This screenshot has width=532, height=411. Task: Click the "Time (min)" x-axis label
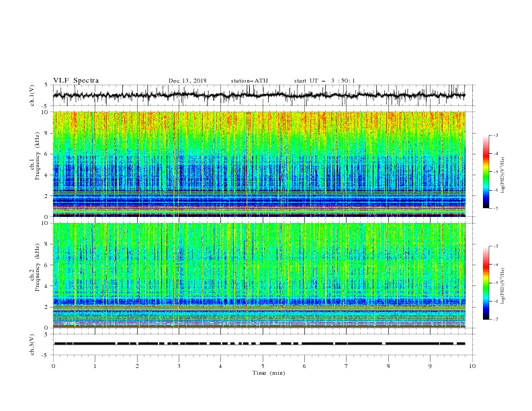[269, 373]
